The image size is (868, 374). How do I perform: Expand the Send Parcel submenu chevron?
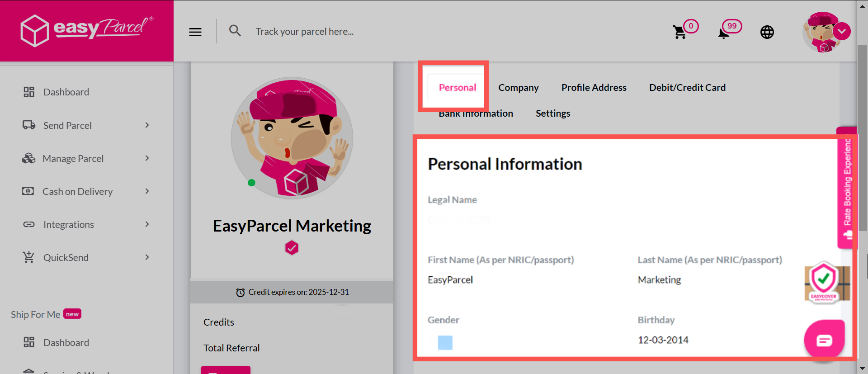point(147,125)
